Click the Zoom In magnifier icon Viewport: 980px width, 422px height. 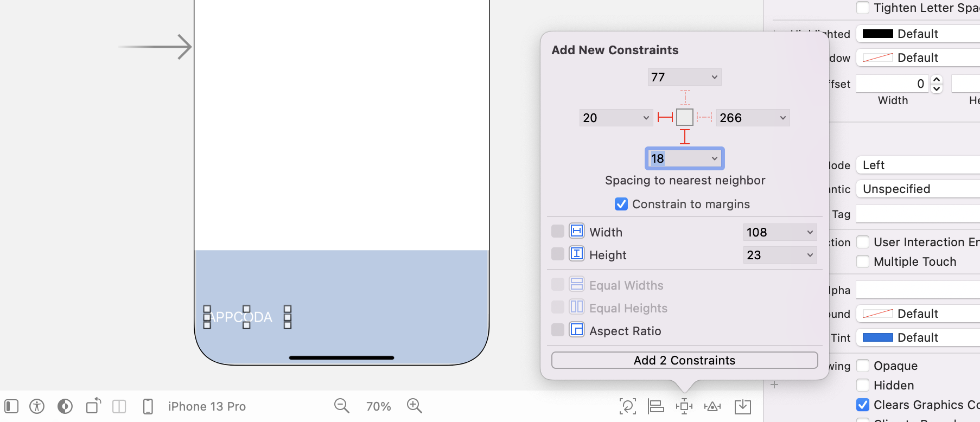pyautogui.click(x=415, y=406)
